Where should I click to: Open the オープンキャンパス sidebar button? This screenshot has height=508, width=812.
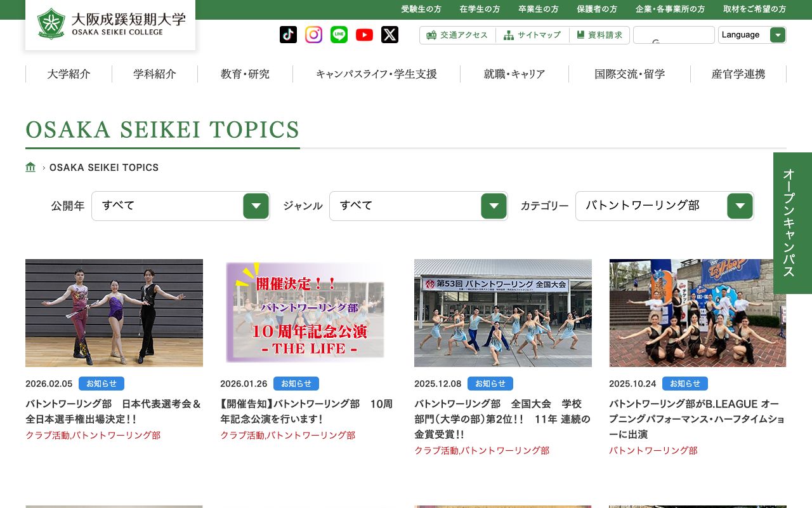(x=792, y=223)
